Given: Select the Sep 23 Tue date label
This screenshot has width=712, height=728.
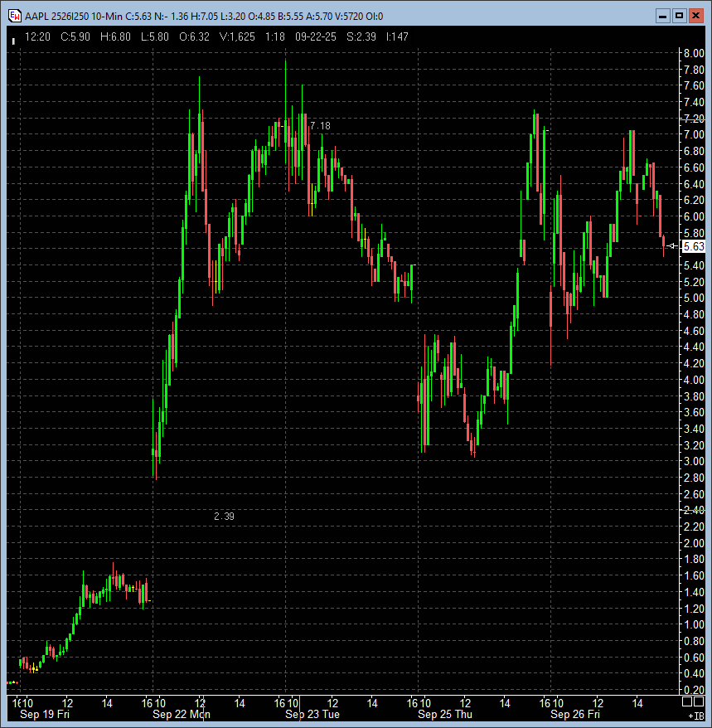Looking at the screenshot, I should [312, 715].
